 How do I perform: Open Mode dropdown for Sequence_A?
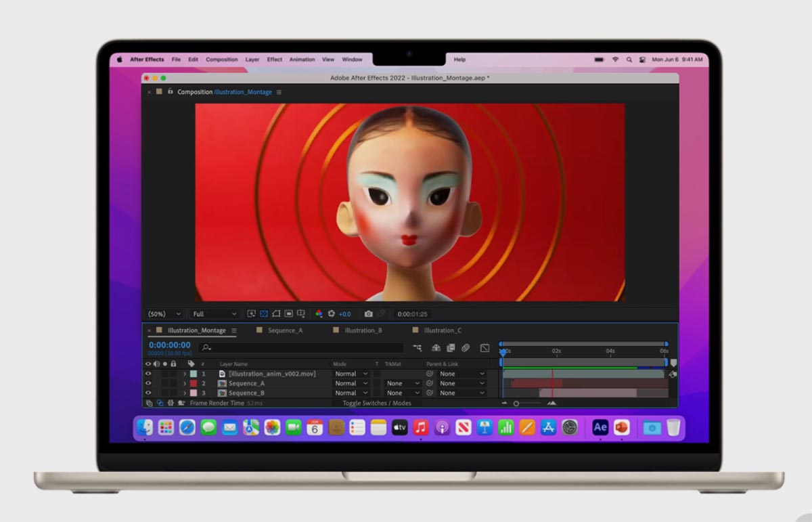351,383
